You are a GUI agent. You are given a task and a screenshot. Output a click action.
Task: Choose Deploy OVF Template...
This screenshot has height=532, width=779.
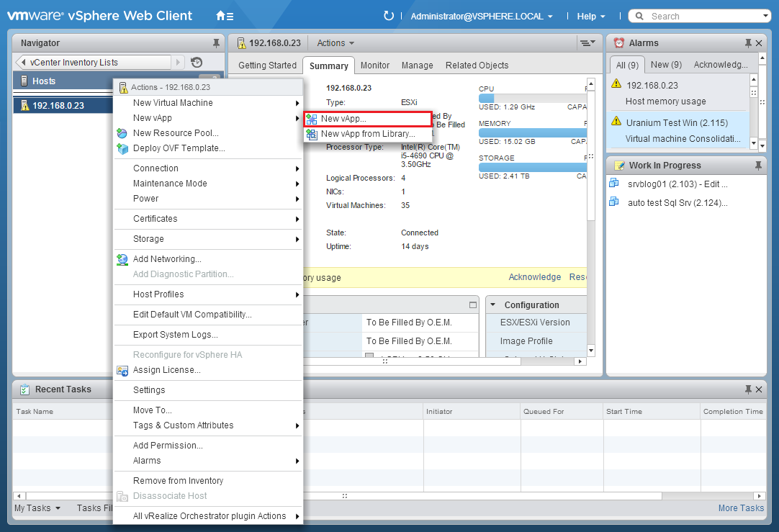[x=208, y=148]
